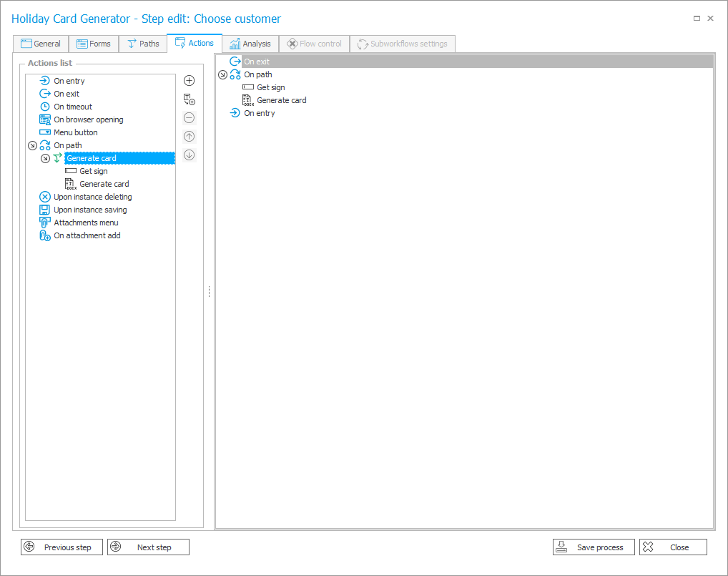Click the On entry icon in Actions list

[45, 81]
